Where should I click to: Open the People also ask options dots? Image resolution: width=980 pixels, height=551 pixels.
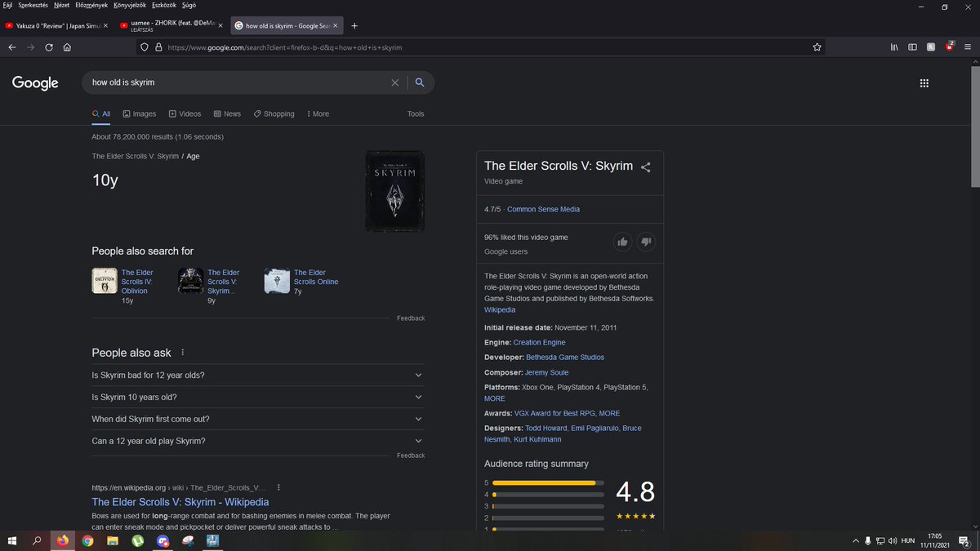pyautogui.click(x=183, y=353)
